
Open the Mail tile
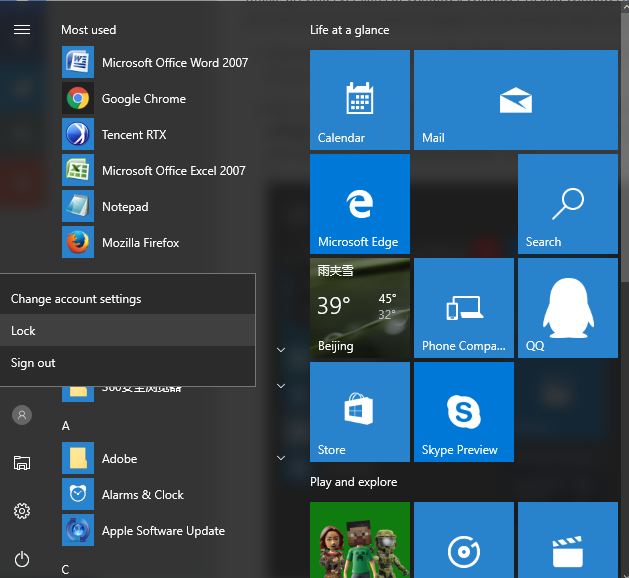pyautogui.click(x=516, y=100)
